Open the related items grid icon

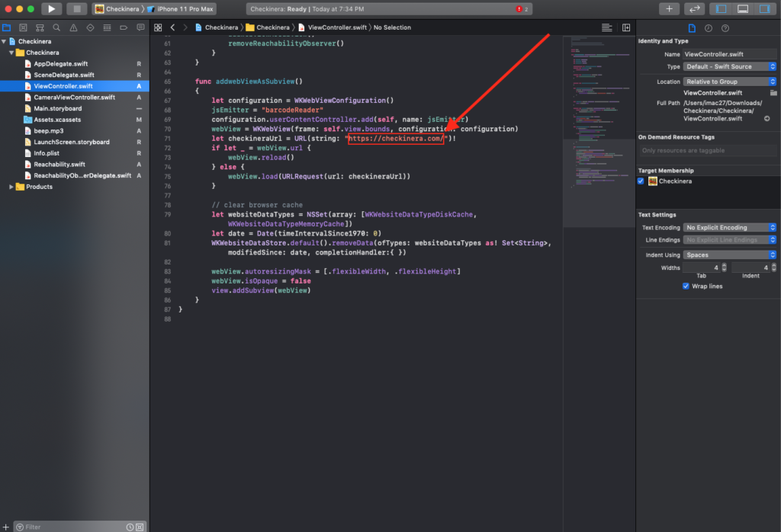[x=158, y=28]
